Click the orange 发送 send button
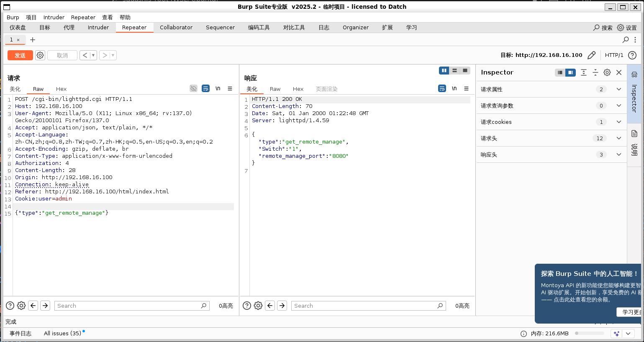644x342 pixels. [x=20, y=55]
